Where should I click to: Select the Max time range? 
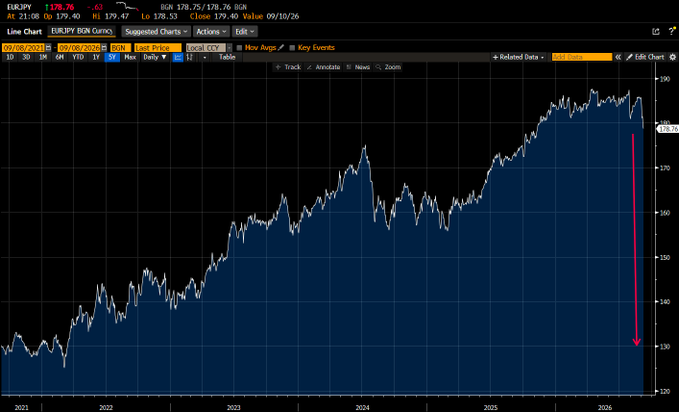[x=130, y=57]
